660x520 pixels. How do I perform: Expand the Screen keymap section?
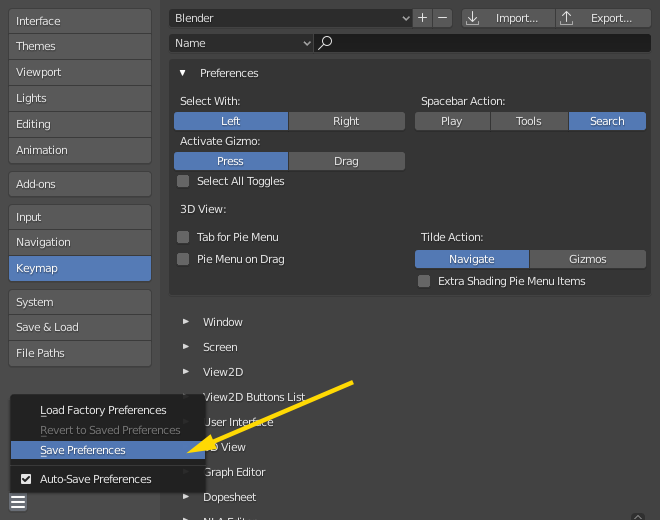point(186,347)
